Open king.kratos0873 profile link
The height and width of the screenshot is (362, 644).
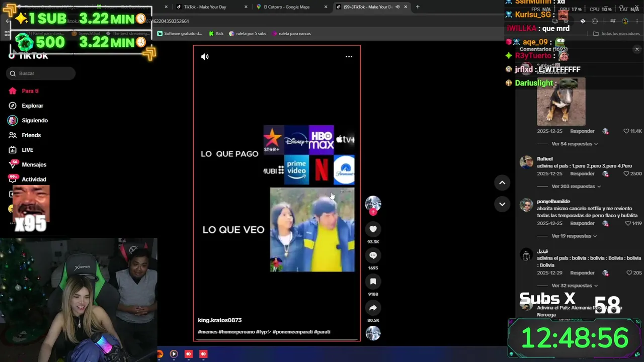coord(220,320)
